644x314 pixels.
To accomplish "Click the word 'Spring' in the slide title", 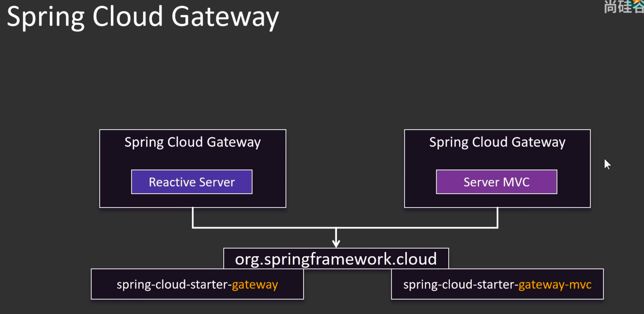I will (x=46, y=17).
